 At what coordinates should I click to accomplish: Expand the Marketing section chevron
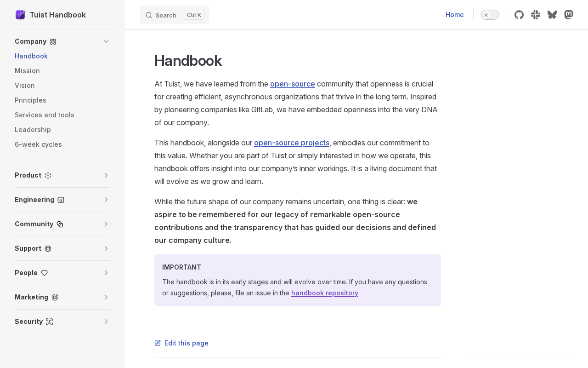pos(106,297)
